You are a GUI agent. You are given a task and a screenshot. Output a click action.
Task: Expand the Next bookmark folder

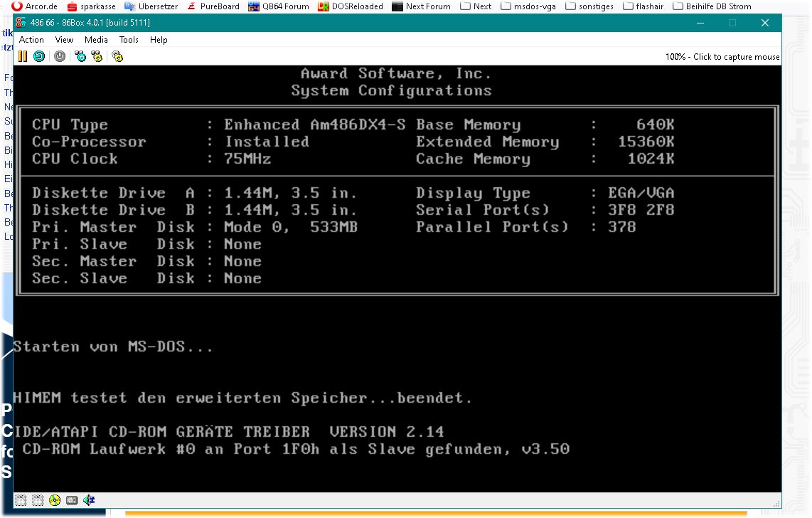coord(476,6)
